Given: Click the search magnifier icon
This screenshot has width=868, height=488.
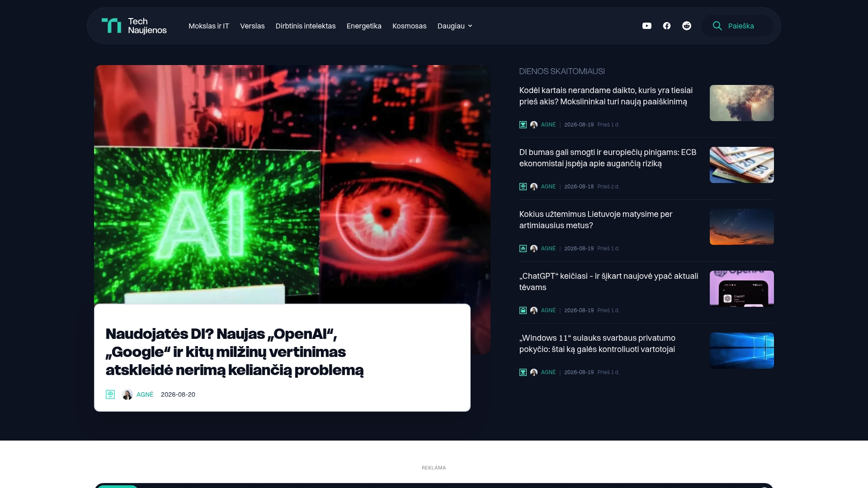Looking at the screenshot, I should pos(717,26).
